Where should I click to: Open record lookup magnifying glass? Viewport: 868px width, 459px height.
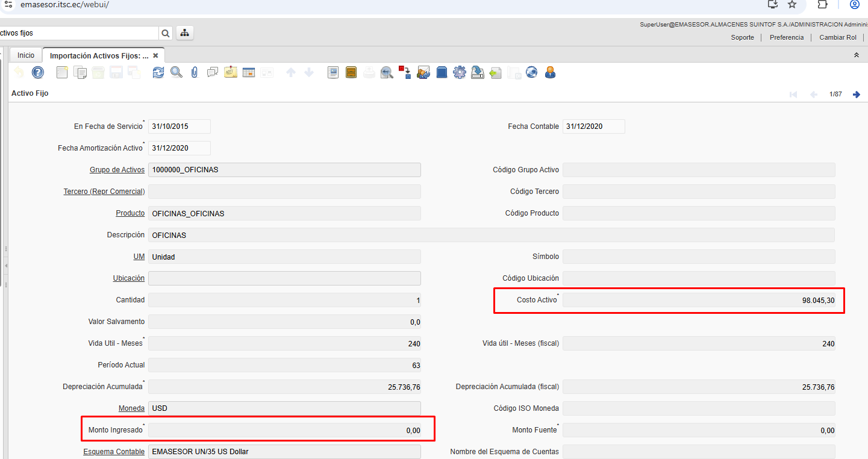tap(176, 73)
